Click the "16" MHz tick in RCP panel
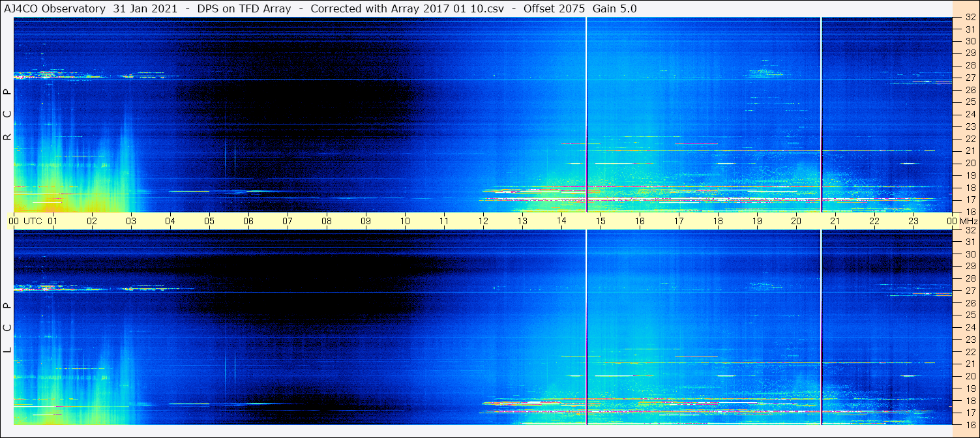 pos(970,211)
